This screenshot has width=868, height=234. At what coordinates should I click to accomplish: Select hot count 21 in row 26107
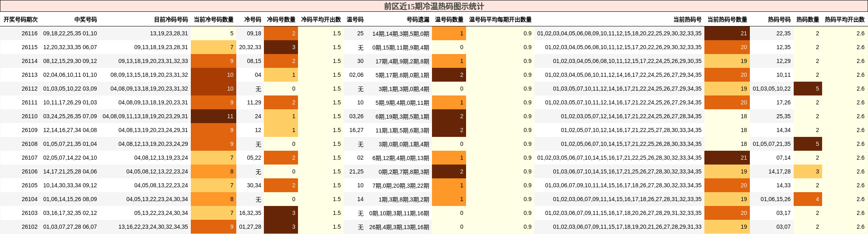click(727, 158)
